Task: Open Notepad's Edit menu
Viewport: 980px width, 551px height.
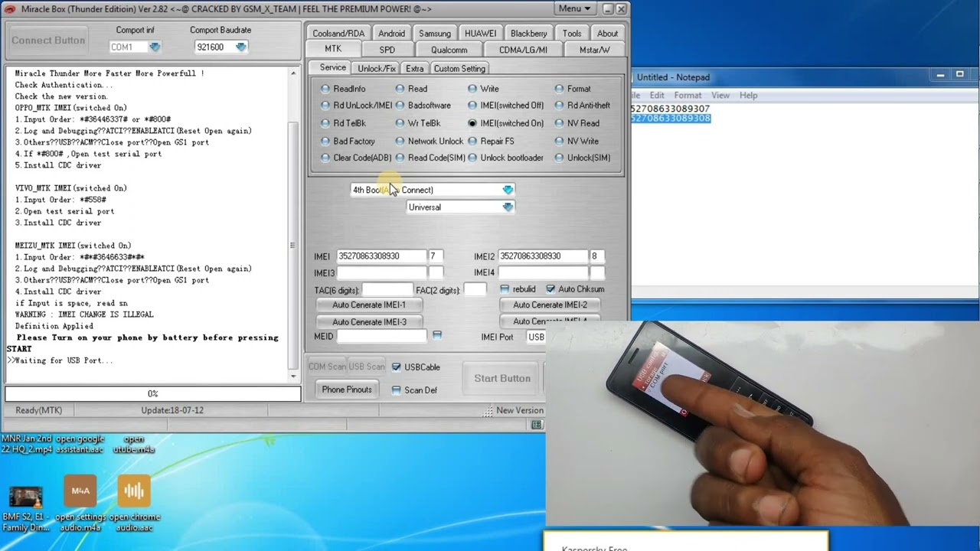Action: click(657, 95)
